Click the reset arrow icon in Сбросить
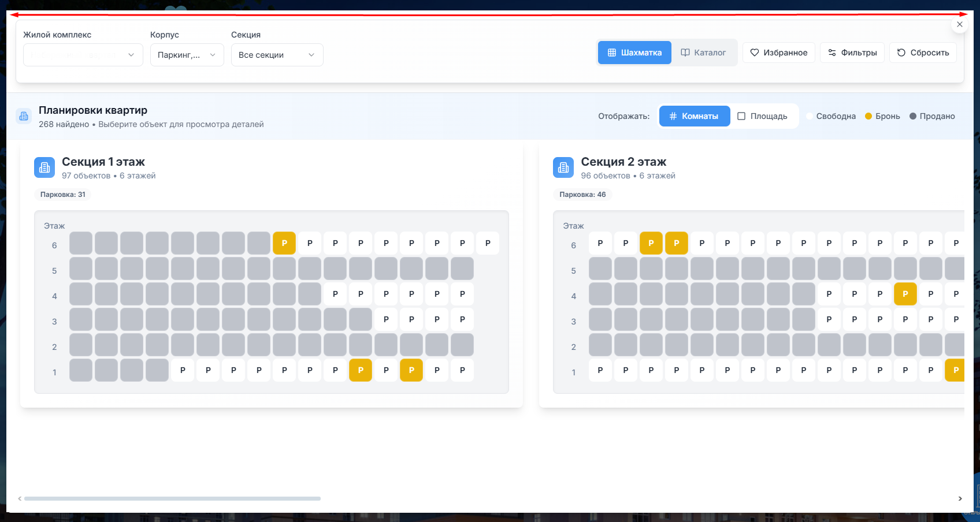980x522 pixels. (901, 53)
